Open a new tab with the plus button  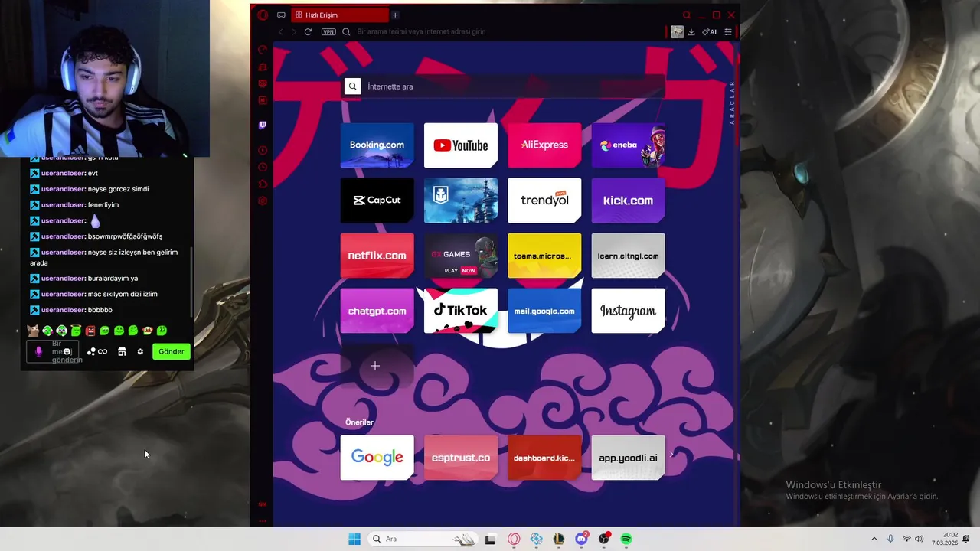395,15
